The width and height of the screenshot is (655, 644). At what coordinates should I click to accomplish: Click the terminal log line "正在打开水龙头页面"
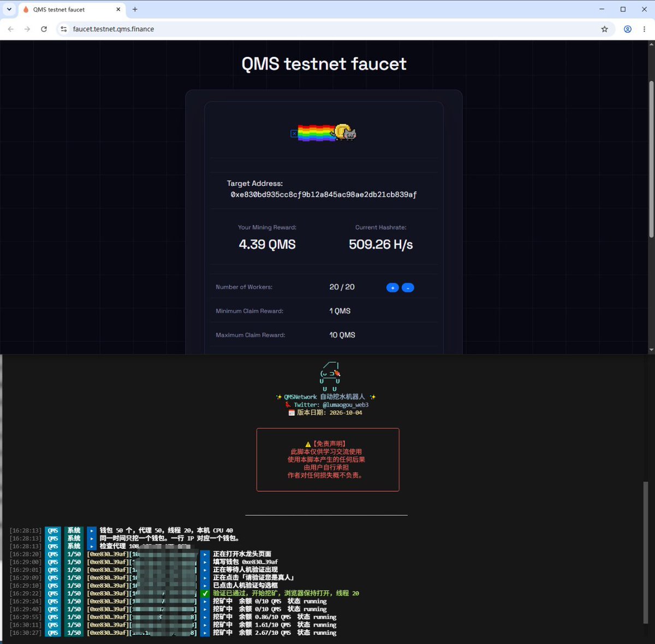click(242, 554)
